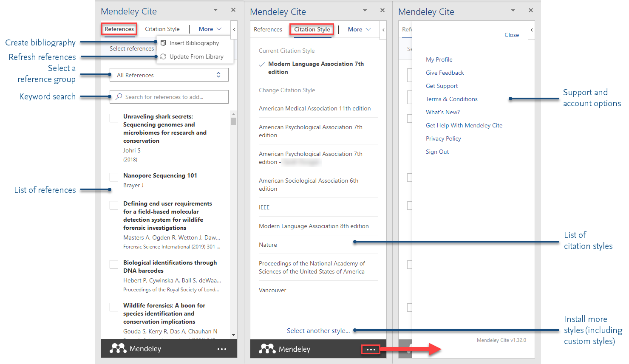
Task: Open All References group dropdown
Action: pos(169,75)
